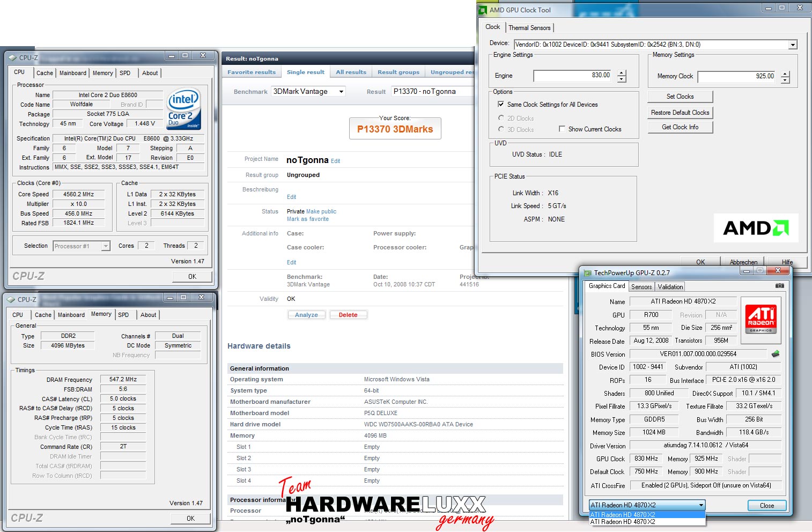
Task: Open the GPU-Z graphics card selector dropdown
Action: pos(646,505)
